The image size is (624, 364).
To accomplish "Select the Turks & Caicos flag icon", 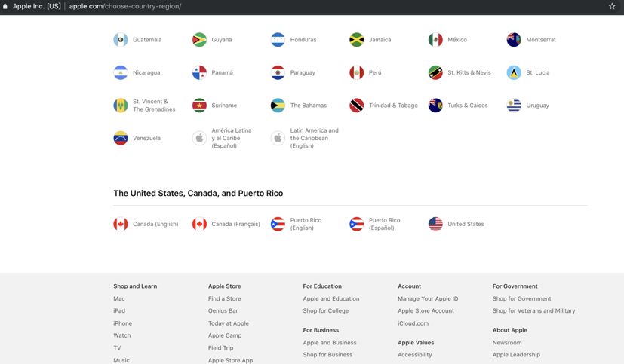I will coord(435,106).
